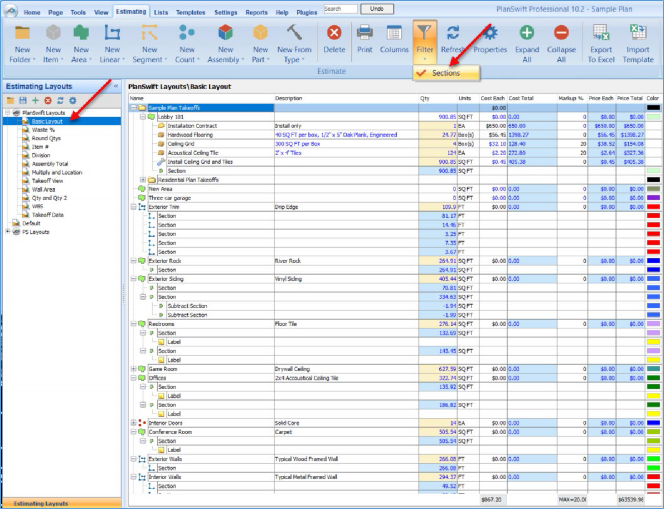Click the green Expand All icon

pyautogui.click(x=527, y=33)
